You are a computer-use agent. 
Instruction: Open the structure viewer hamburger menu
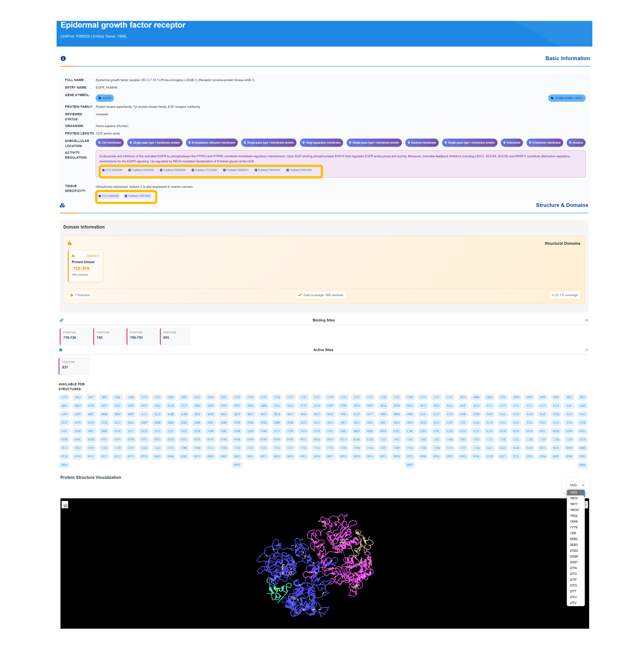pos(65,505)
